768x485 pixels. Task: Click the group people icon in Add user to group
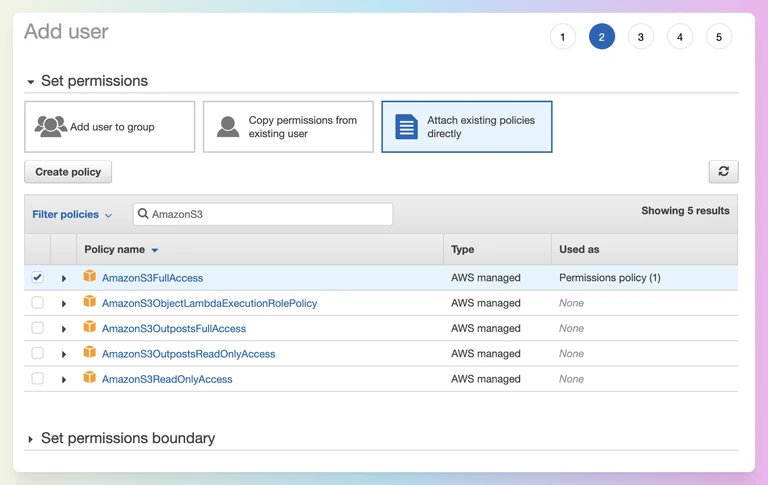50,126
